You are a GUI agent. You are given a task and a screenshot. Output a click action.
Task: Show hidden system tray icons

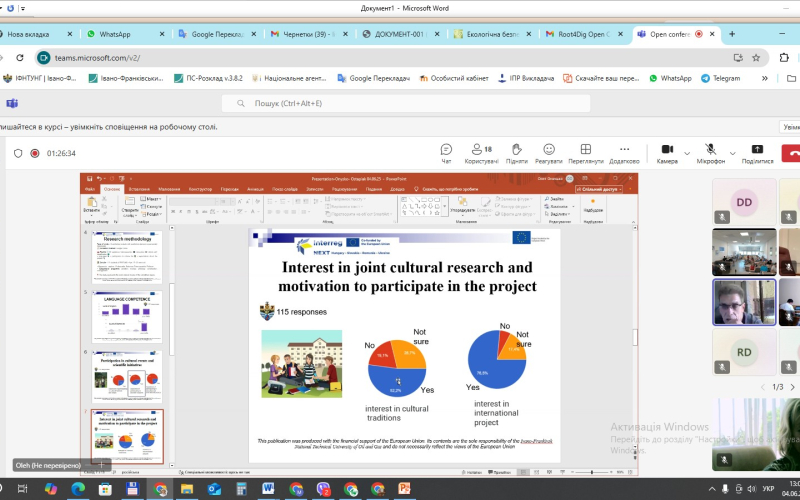tap(712, 489)
